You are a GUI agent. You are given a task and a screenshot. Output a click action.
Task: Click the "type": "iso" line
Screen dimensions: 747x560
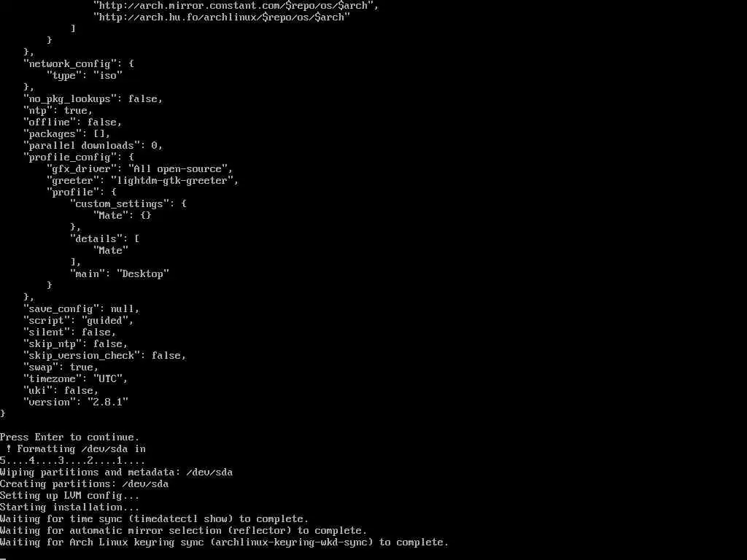[85, 75]
